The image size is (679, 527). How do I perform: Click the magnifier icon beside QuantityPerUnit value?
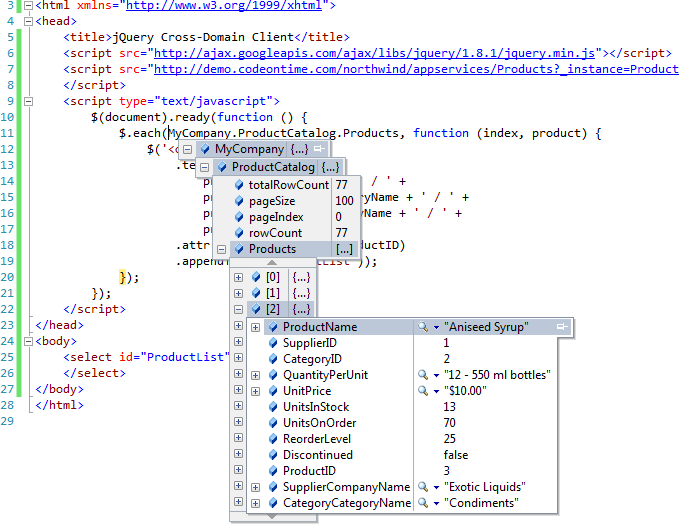coord(423,375)
